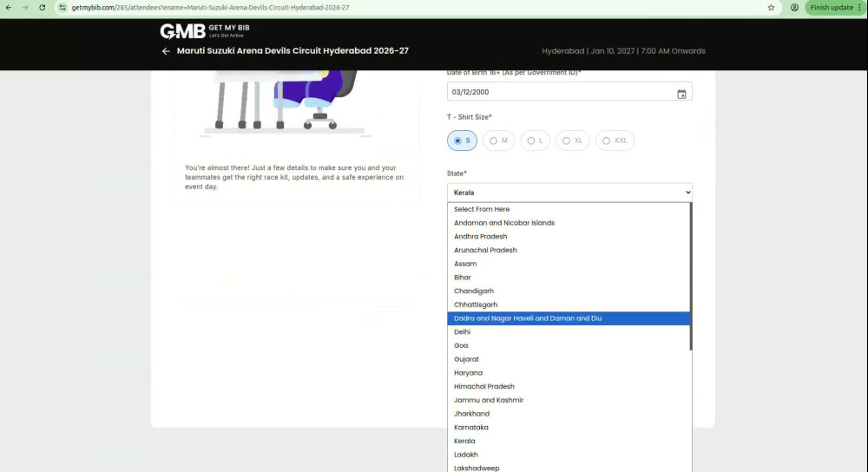Click the Finish update button

[x=835, y=8]
